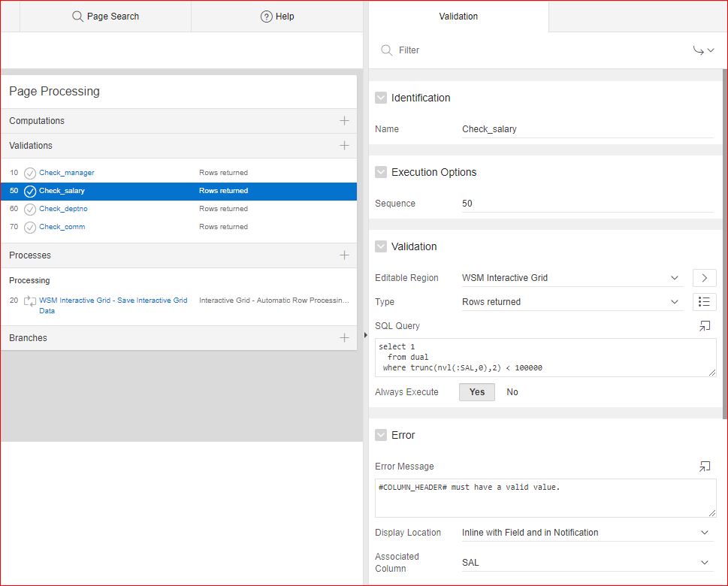Open quick pick list beside Type field
Viewport: 728px width, 586px height.
[704, 302]
